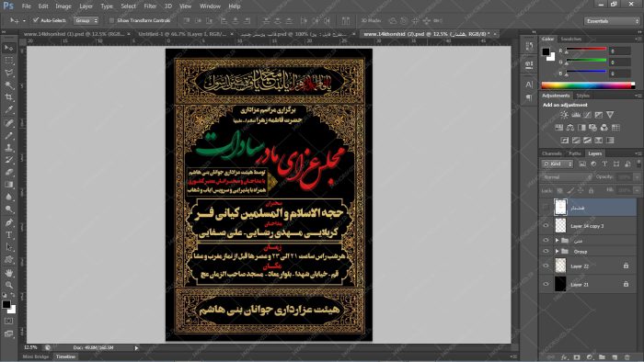Select the Horizontal Type tool
The image size is (644, 362).
coord(8,235)
